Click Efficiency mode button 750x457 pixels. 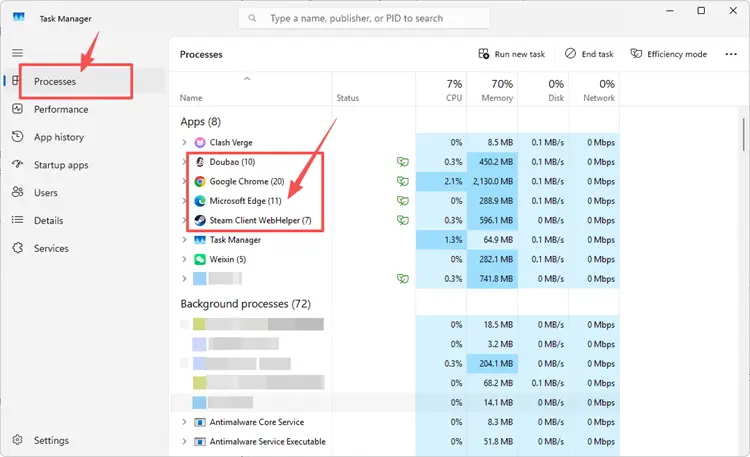coord(668,54)
